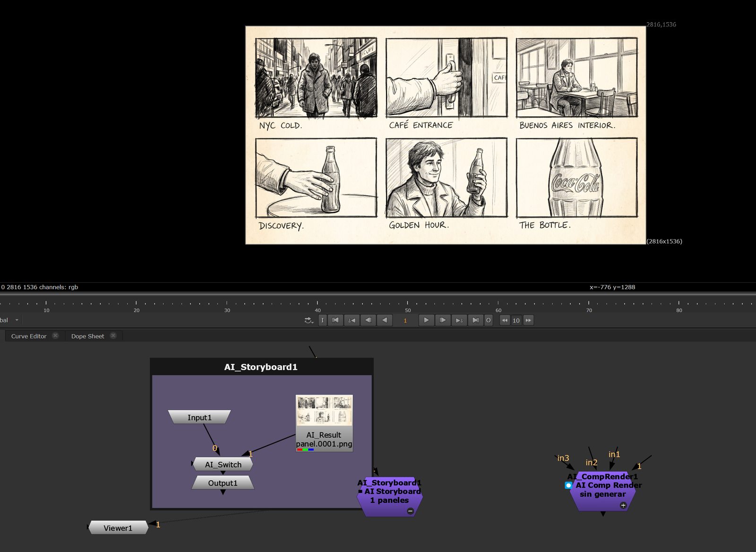The height and width of the screenshot is (552, 756).
Task: Jump to the first frame
Action: tap(335, 320)
